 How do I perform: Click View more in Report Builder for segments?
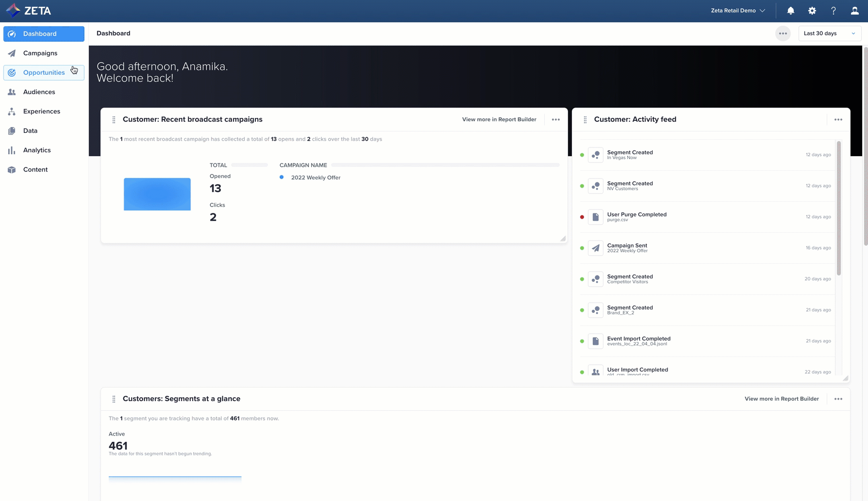click(782, 399)
